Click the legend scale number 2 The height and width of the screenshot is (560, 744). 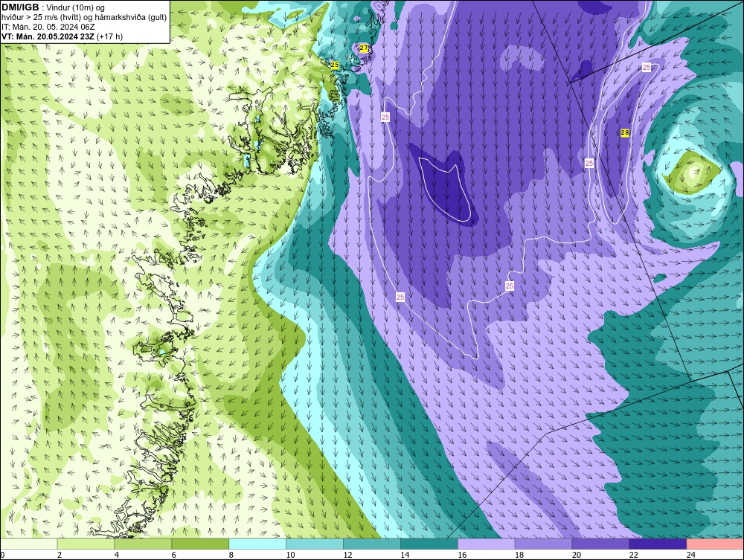click(x=60, y=555)
